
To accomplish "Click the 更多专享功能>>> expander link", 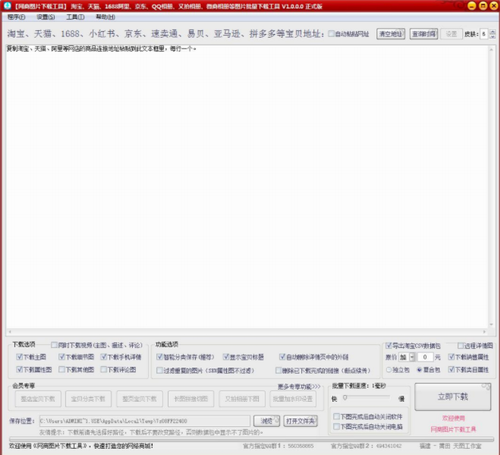I will 299,387.
